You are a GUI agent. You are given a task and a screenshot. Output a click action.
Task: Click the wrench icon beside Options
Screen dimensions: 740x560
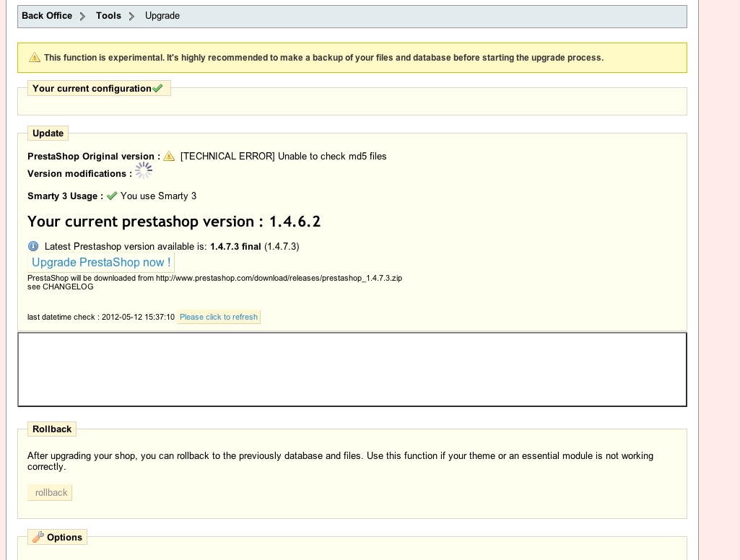pyautogui.click(x=38, y=537)
